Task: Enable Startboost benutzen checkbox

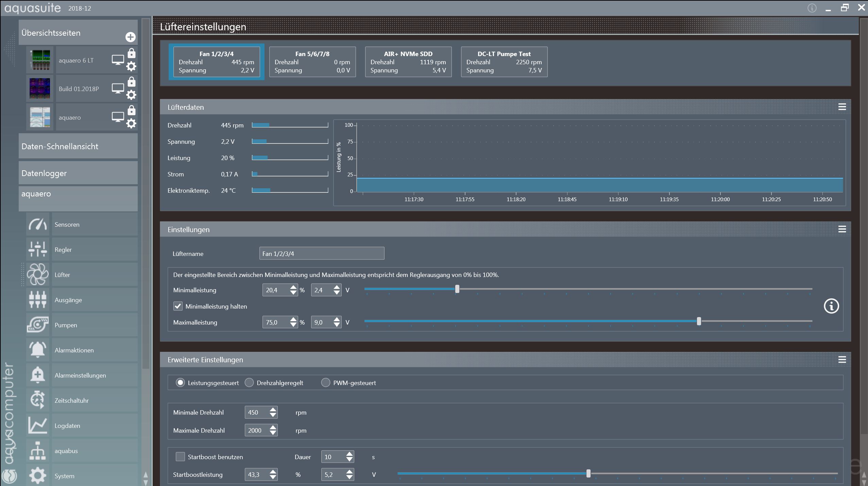Action: click(180, 456)
